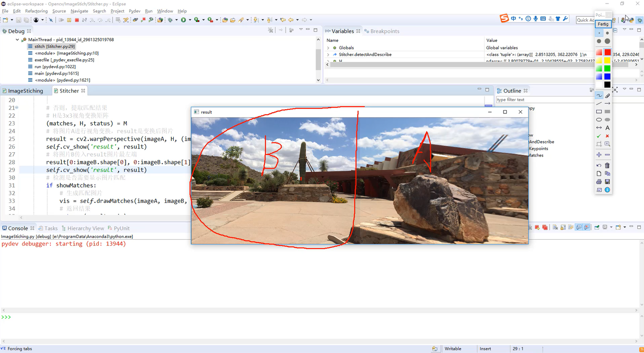
Task: Click the undo arrow in drawing palette
Action: click(599, 165)
